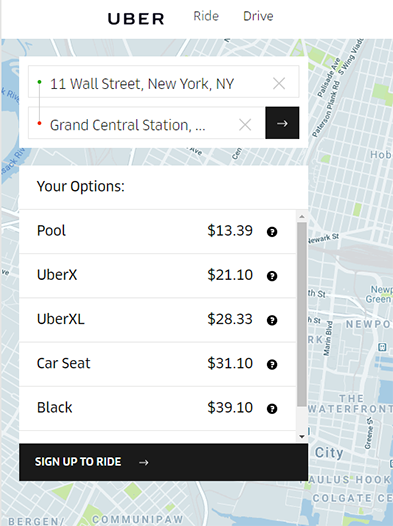Image resolution: width=393 pixels, height=526 pixels.
Task: Select the UberXL ride option
Action: pos(158,320)
